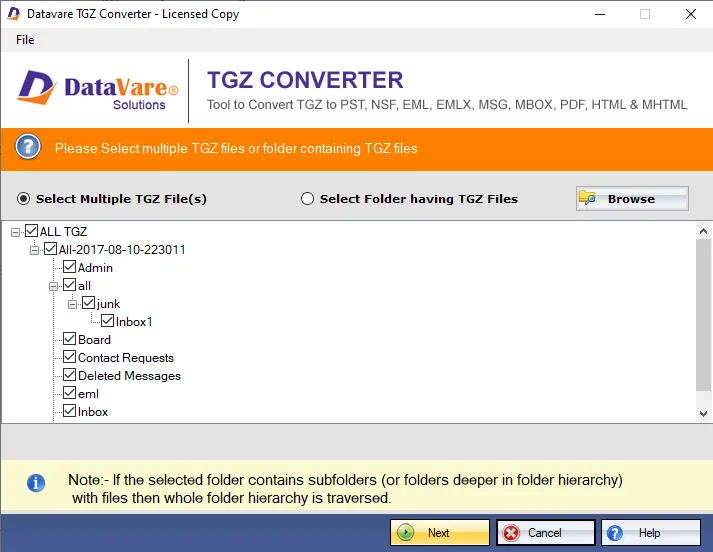This screenshot has height=552, width=713.
Task: Open Help from bottom bar
Action: click(651, 532)
